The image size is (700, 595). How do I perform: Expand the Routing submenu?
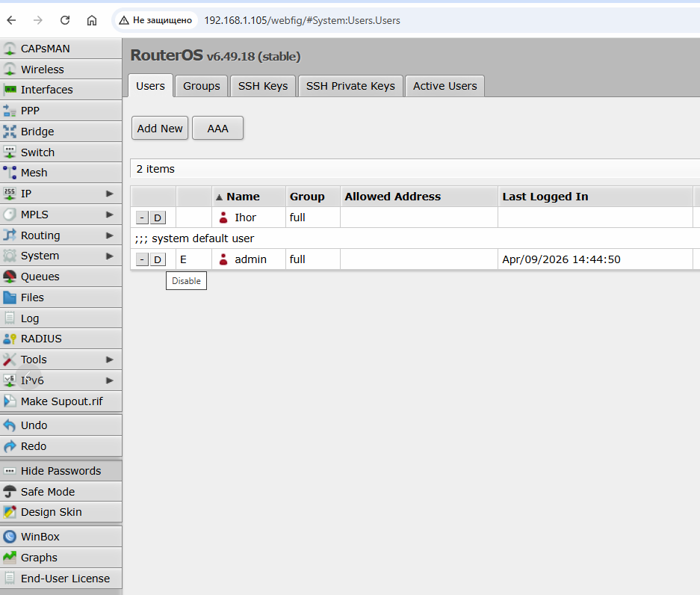[109, 235]
